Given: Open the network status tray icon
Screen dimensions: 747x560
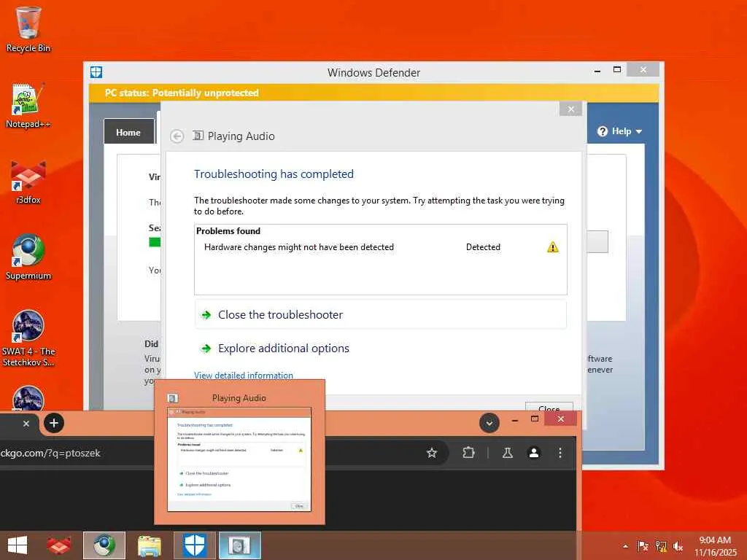Looking at the screenshot, I should tap(661, 546).
